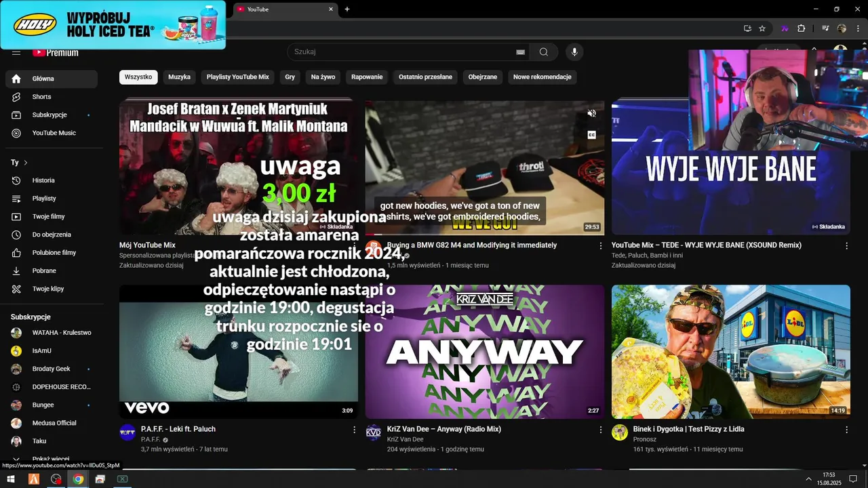Image resolution: width=868 pixels, height=488 pixels.
Task: Open options menu for P.A.F.F. Leki video
Action: (354, 430)
